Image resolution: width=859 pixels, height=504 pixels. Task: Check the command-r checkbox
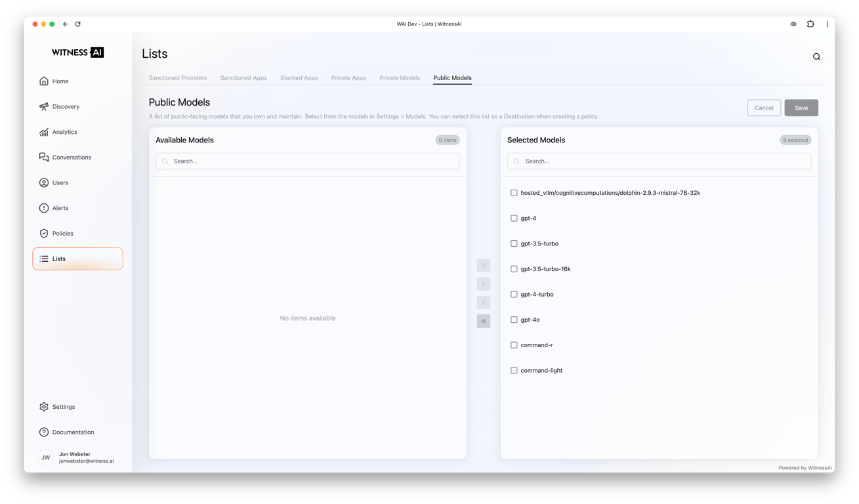[x=514, y=345]
